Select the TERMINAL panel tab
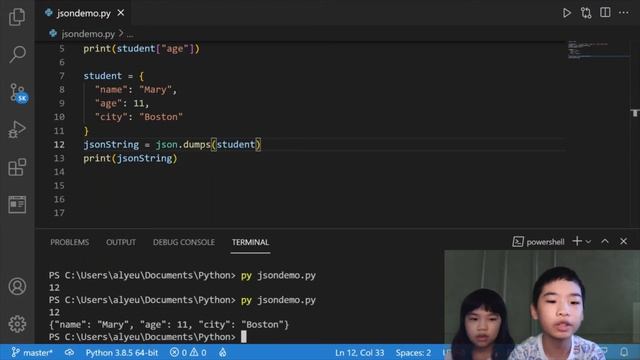This screenshot has width=640, height=360. (x=250, y=242)
